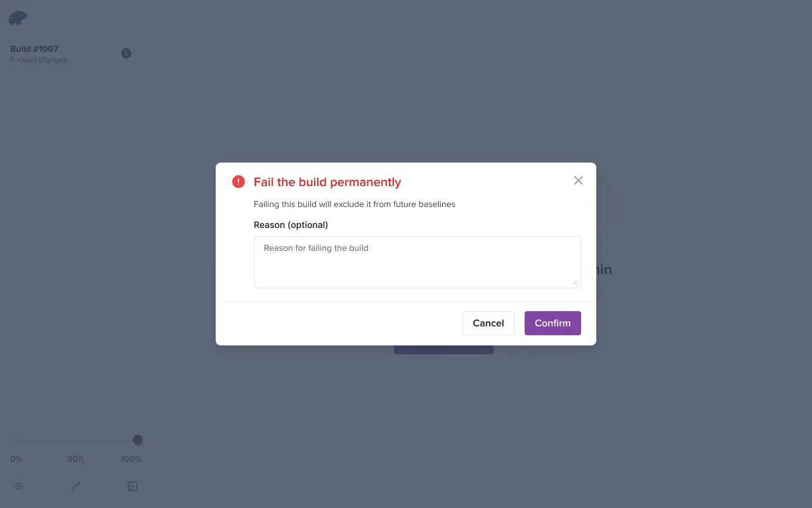Click the red alert icon in the dialog
Image resolution: width=812 pixels, height=508 pixels.
click(239, 182)
